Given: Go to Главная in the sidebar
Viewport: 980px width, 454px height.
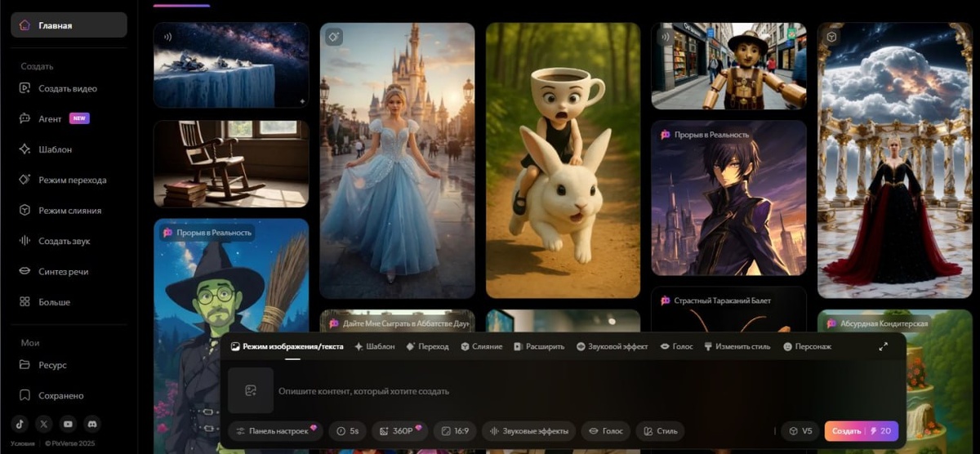Looking at the screenshot, I should (69, 25).
